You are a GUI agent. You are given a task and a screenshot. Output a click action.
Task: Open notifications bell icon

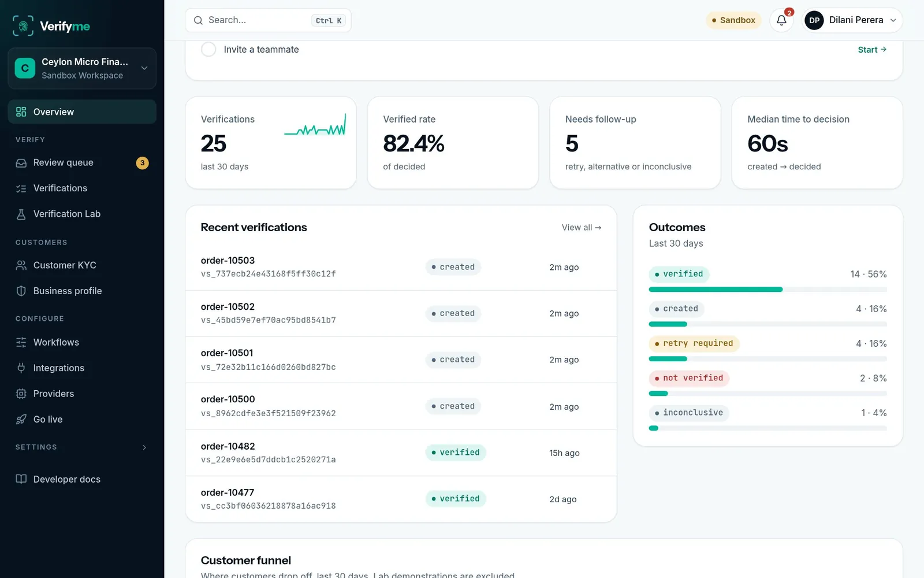781,20
